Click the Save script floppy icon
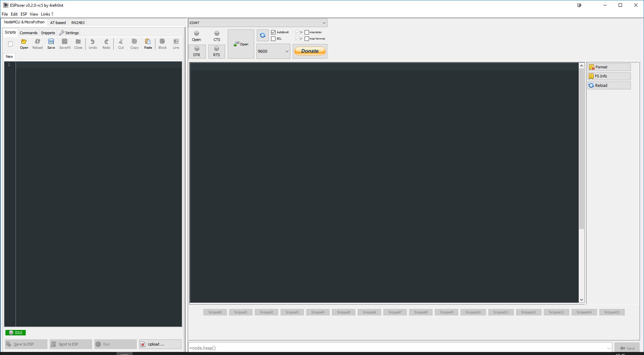This screenshot has width=644, height=355. coord(51,42)
